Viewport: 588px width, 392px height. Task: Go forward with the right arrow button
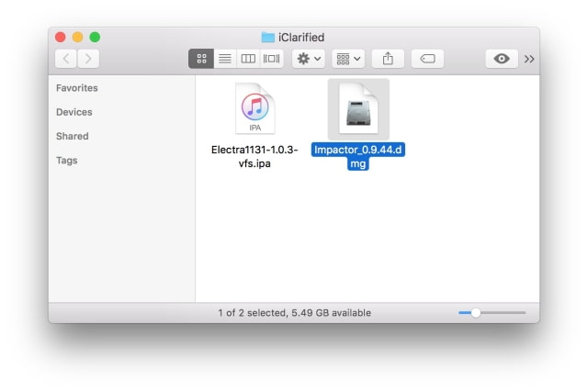(x=88, y=59)
